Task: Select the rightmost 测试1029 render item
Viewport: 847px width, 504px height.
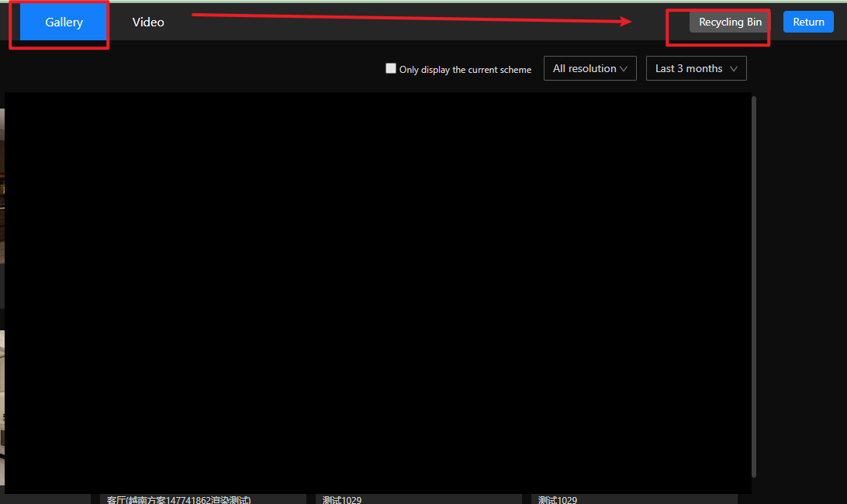Action: (558, 499)
